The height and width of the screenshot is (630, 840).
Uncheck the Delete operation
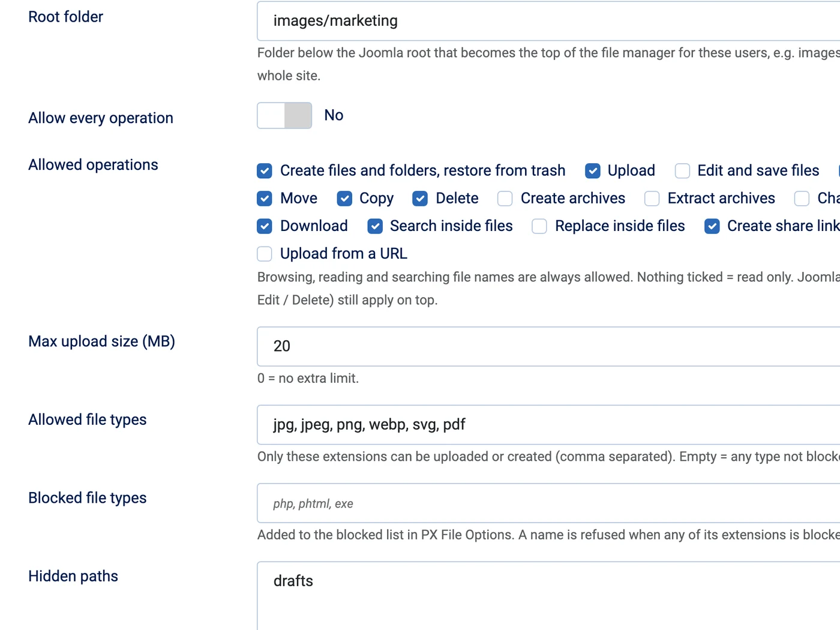420,199
